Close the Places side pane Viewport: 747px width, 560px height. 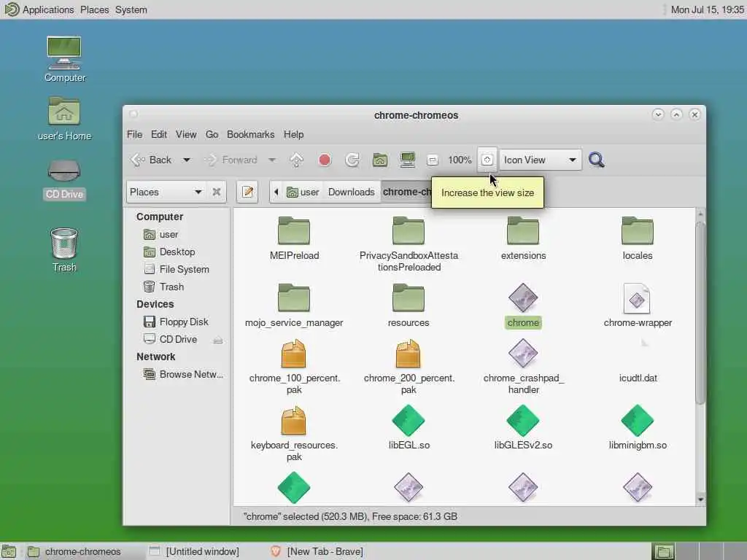216,192
